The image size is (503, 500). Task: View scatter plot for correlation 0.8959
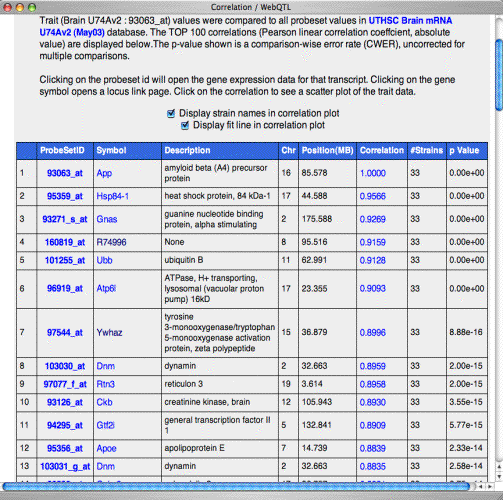click(373, 366)
